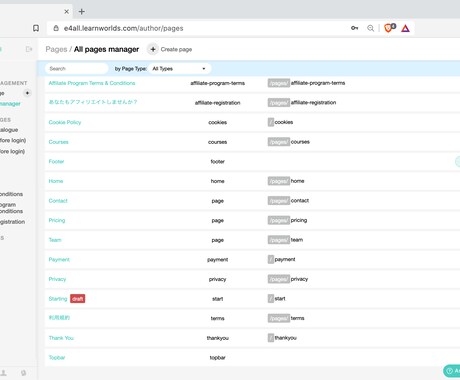Open the Affiliate Program Terms & Conditions page
The height and width of the screenshot is (380, 460).
pyautogui.click(x=92, y=83)
